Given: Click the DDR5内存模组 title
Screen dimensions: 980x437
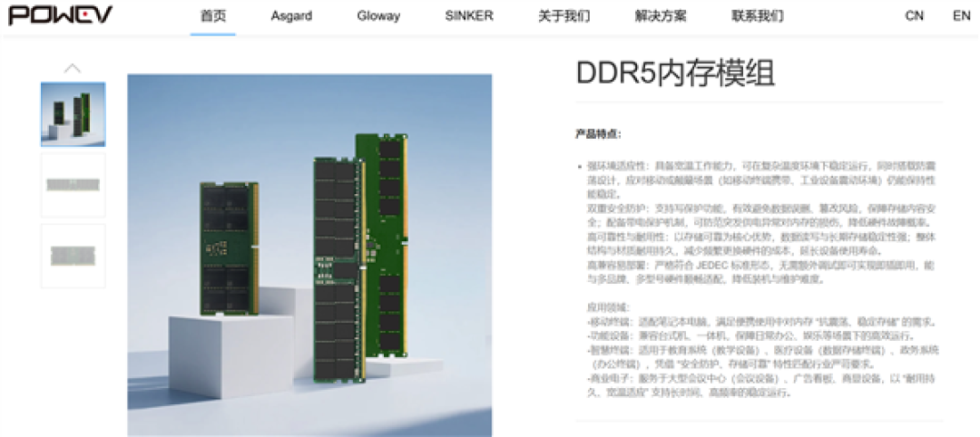Looking at the screenshot, I should coord(675,73).
